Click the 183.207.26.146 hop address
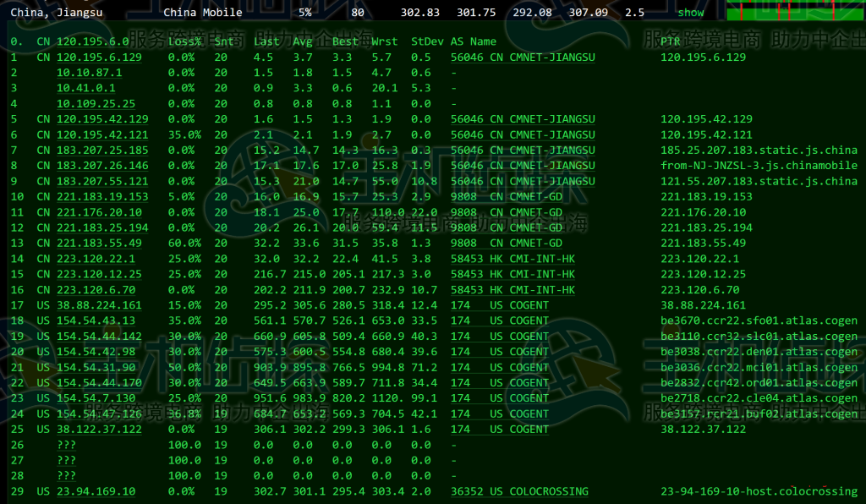 (101, 165)
